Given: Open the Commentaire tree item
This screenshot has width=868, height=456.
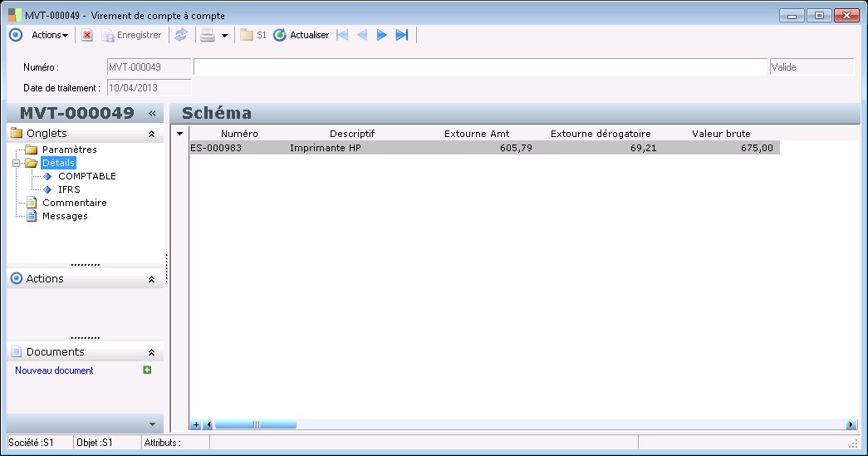Looking at the screenshot, I should 75,203.
